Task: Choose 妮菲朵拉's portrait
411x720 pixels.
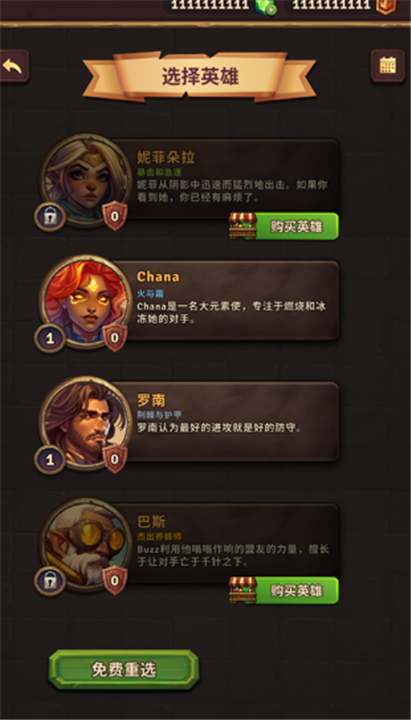Action: 85,180
